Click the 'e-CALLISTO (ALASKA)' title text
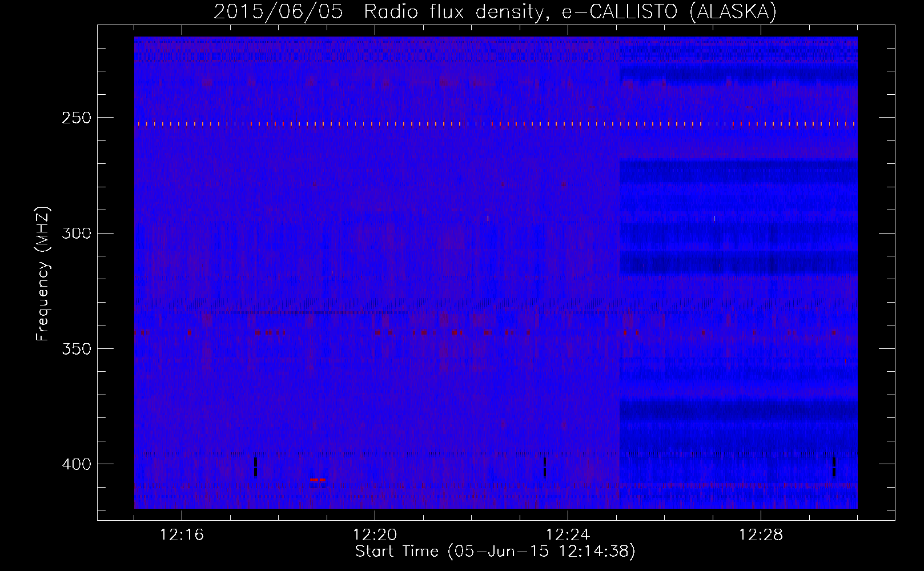The height and width of the screenshot is (571, 924). [x=669, y=11]
